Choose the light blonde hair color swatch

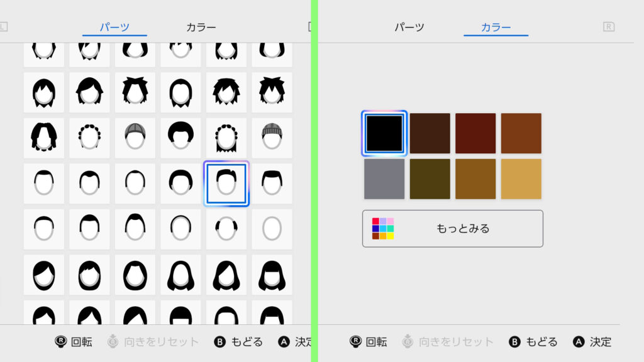coord(521,179)
